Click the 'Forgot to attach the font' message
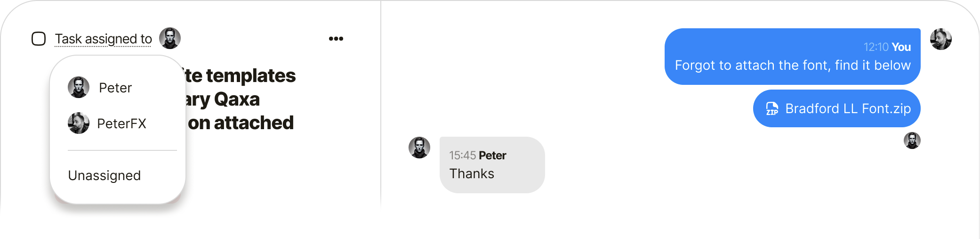Image resolution: width=980 pixels, height=239 pixels. point(792,65)
